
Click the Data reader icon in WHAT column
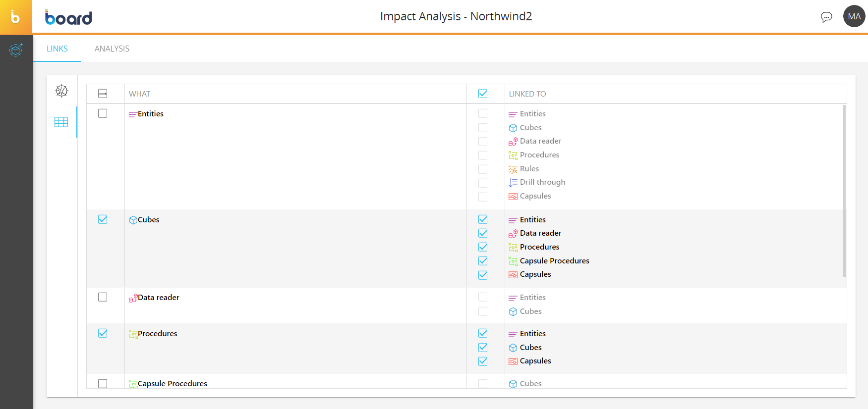(133, 298)
